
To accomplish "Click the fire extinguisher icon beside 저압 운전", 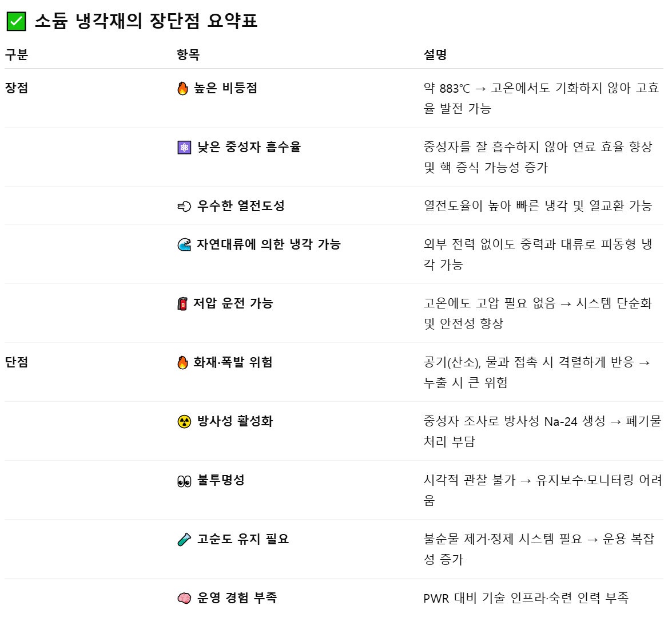I will (182, 304).
